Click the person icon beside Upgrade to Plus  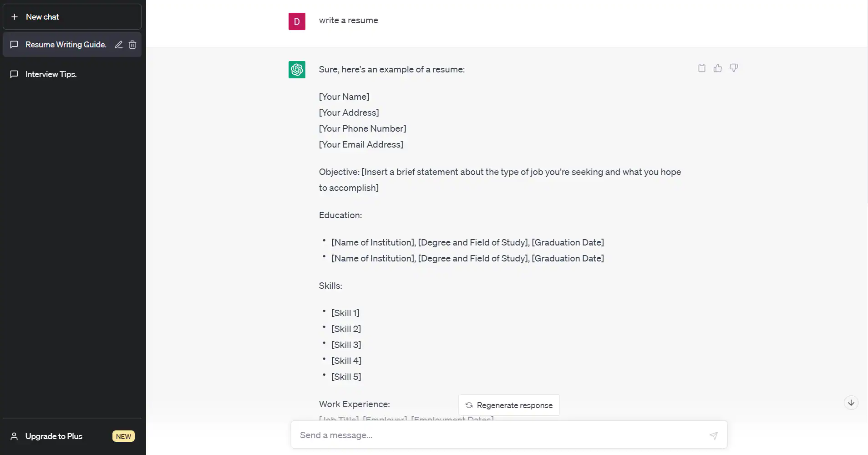14,436
